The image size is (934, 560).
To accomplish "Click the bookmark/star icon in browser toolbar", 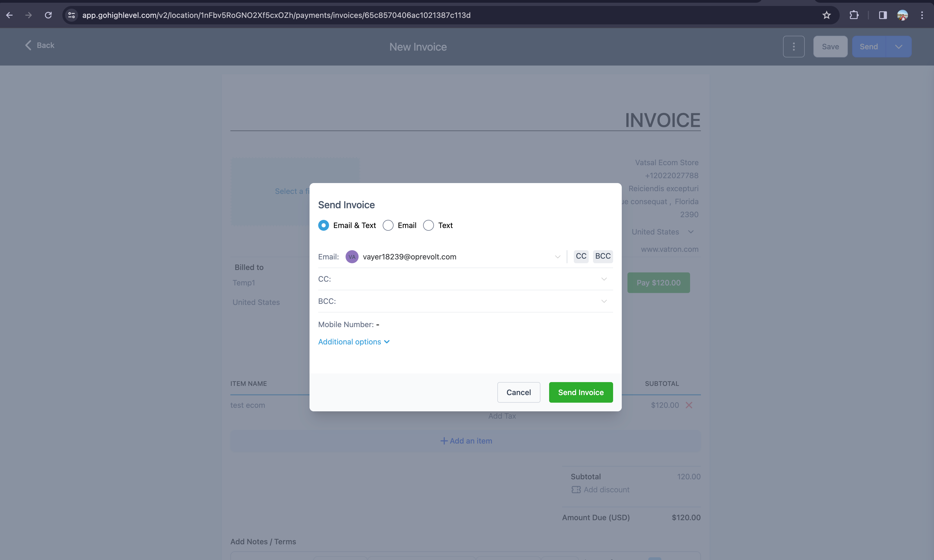I will (826, 15).
